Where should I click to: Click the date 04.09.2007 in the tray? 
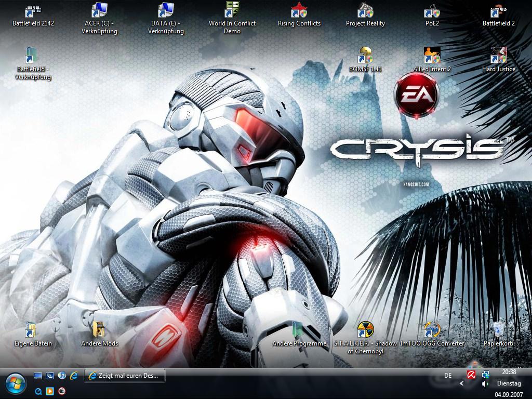point(509,395)
